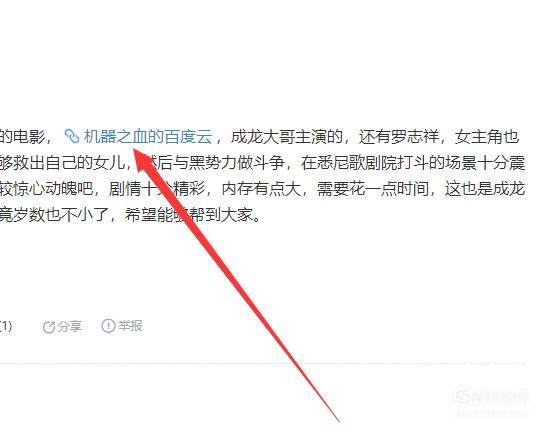Click the red arrow's pointed tip
The image size is (554, 443).
coord(134,150)
